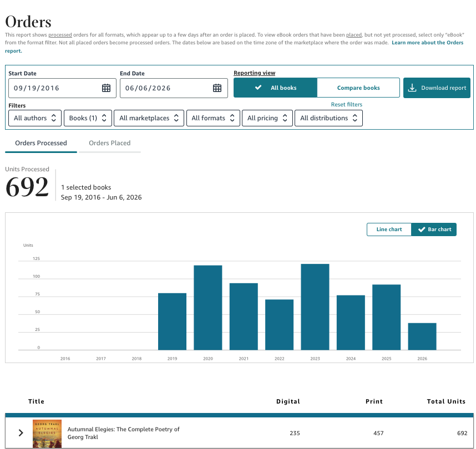Click the 2022 bar in chart
The width and height of the screenshot is (476, 449).
279,325
